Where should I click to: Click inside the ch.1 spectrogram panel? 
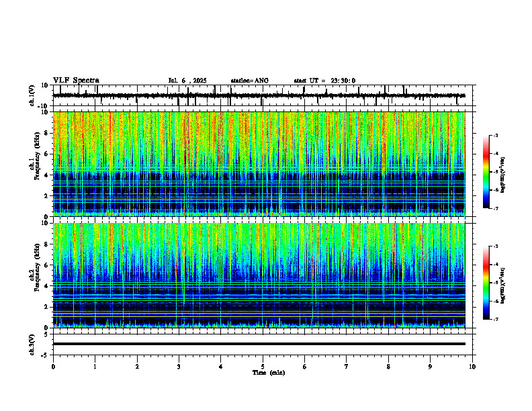pyautogui.click(x=259, y=164)
